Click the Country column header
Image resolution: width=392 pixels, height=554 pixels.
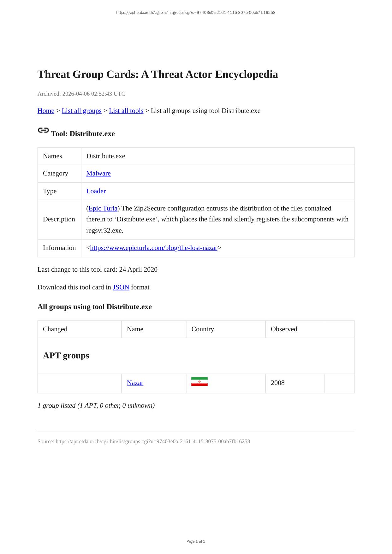(x=203, y=329)
